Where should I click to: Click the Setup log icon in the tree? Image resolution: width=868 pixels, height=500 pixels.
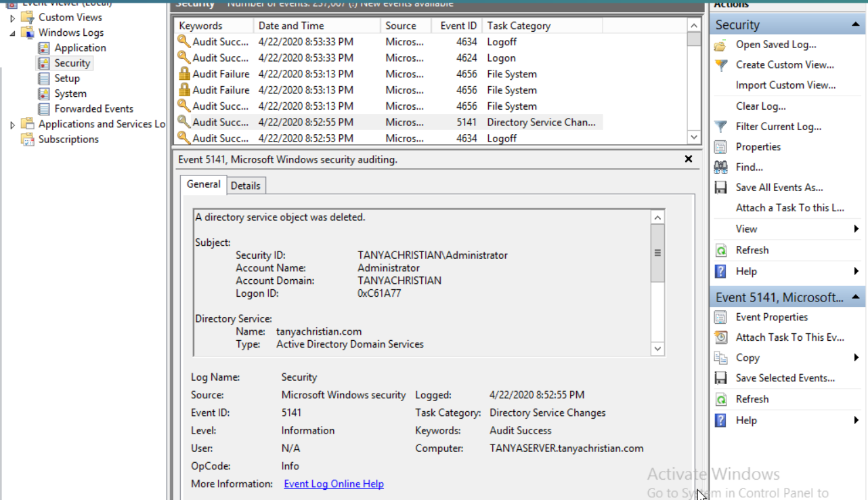coord(44,79)
